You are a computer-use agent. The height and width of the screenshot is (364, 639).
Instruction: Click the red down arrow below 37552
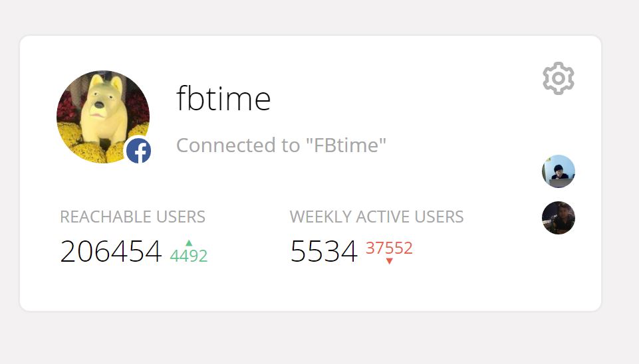click(x=389, y=261)
